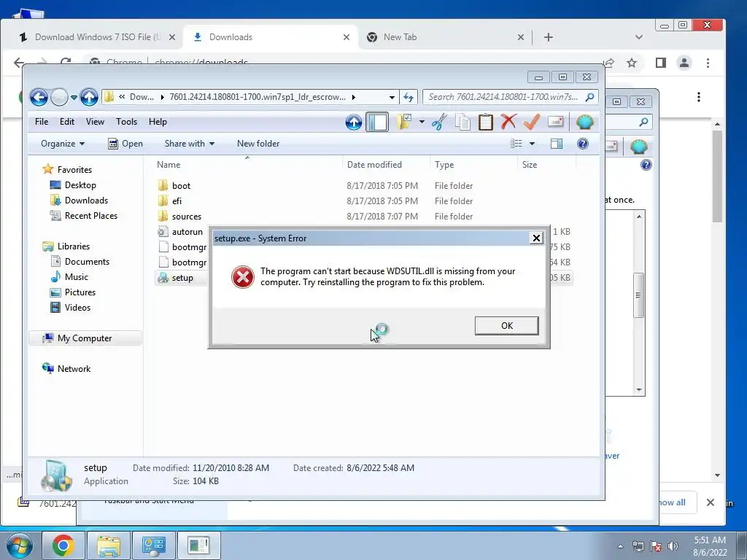Open the View menu
Screen dimensions: 747x560
click(95, 122)
